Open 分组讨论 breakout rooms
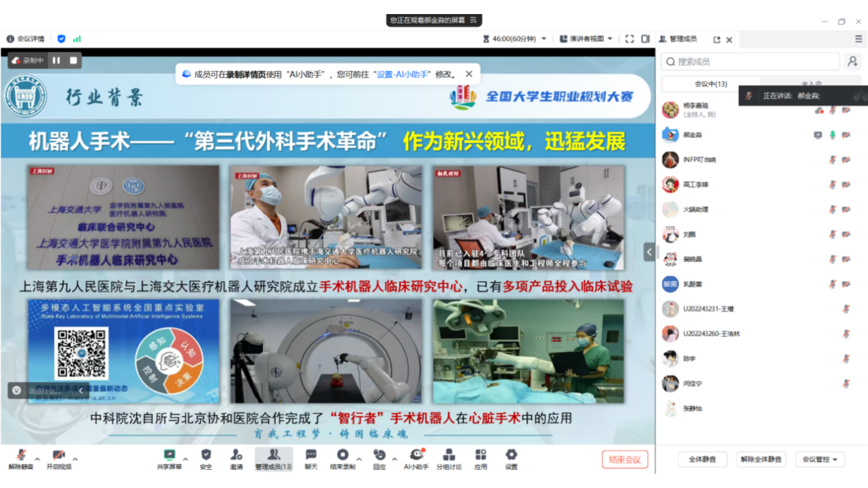 click(x=449, y=459)
